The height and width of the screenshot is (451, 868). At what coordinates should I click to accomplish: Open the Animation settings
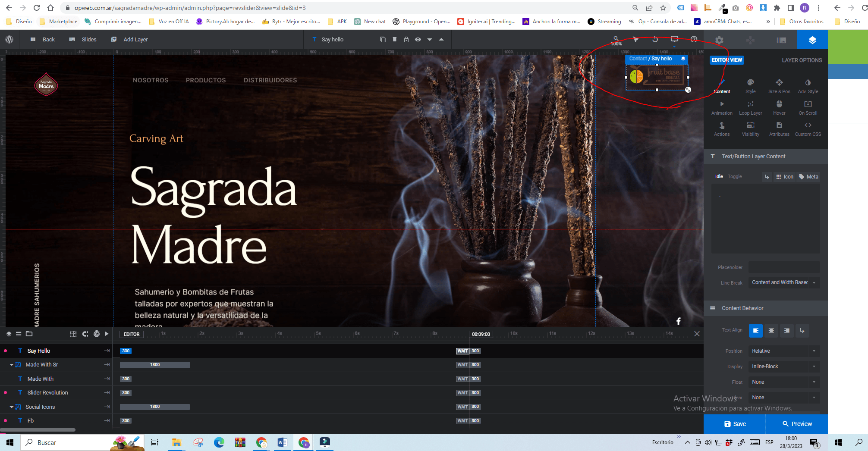pos(722,108)
